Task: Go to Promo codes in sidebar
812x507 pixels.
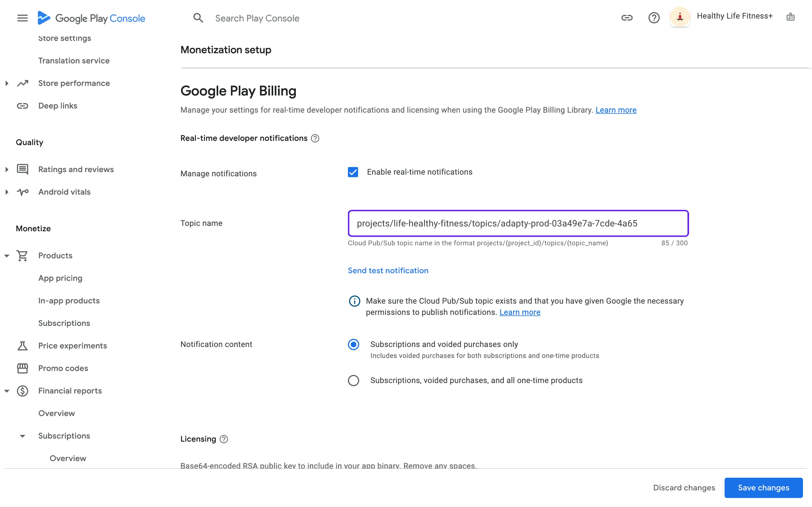Action: pos(63,368)
